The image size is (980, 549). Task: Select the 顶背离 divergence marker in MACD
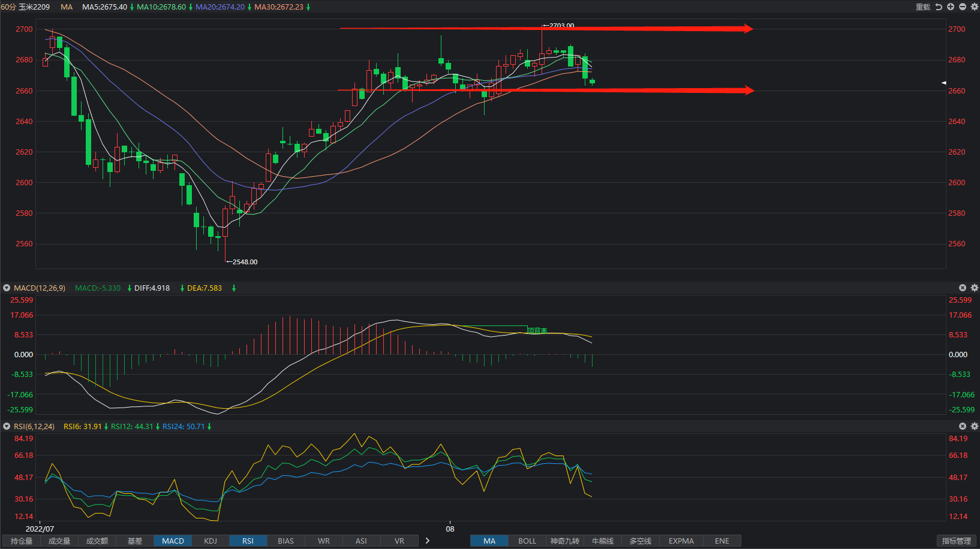pyautogui.click(x=537, y=330)
